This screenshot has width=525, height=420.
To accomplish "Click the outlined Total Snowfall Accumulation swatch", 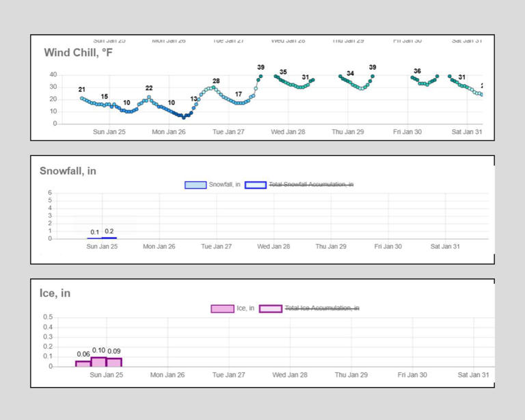I will 256,185.
